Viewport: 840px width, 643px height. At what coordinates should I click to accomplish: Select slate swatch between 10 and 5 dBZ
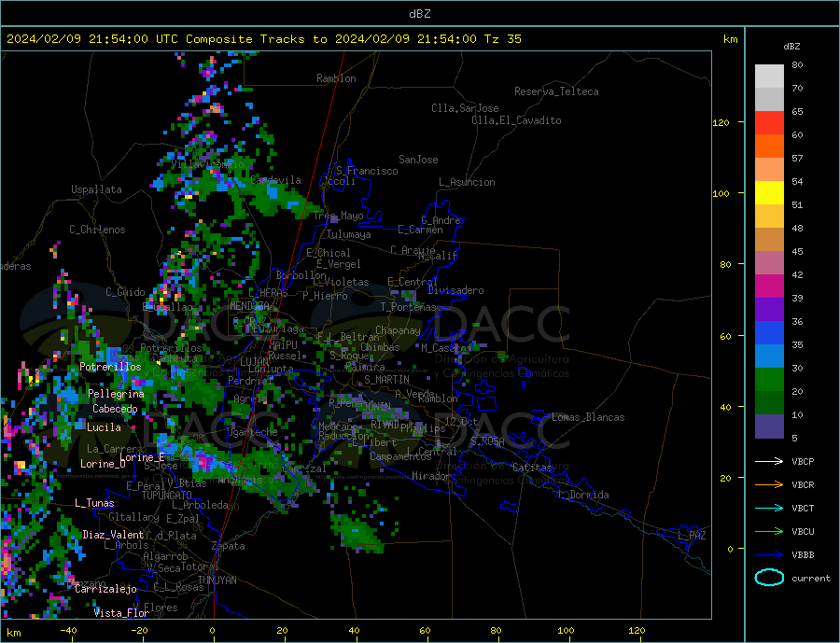point(769,426)
